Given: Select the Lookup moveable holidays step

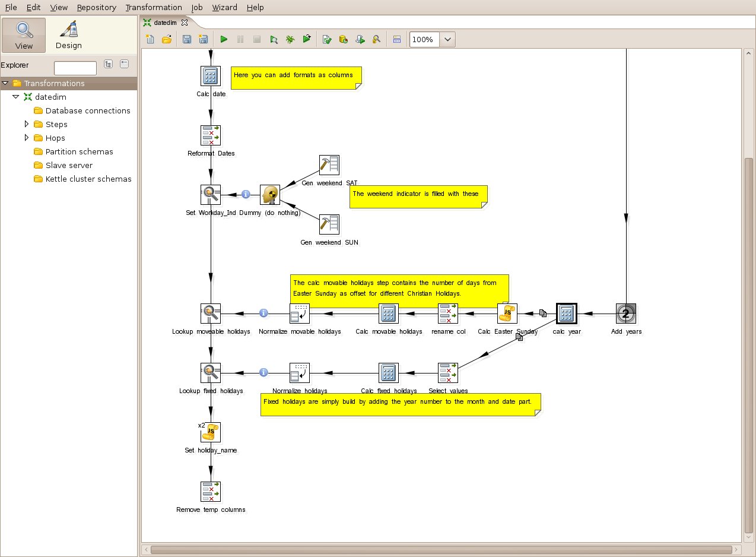Looking at the screenshot, I should click(x=211, y=313).
